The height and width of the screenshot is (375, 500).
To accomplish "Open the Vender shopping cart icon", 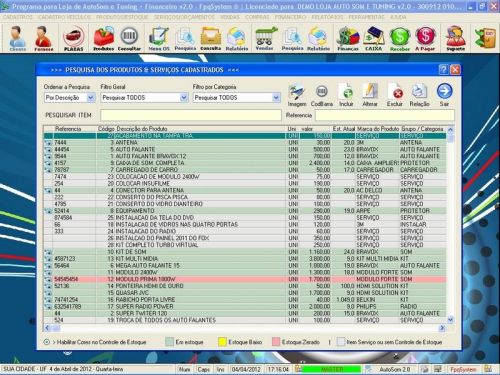I will (x=266, y=38).
